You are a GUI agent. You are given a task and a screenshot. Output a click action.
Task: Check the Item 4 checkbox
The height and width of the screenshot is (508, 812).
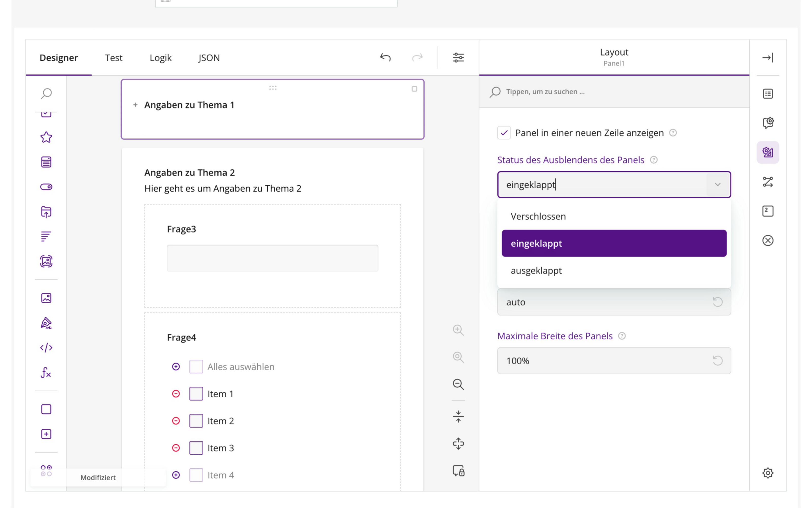196,475
